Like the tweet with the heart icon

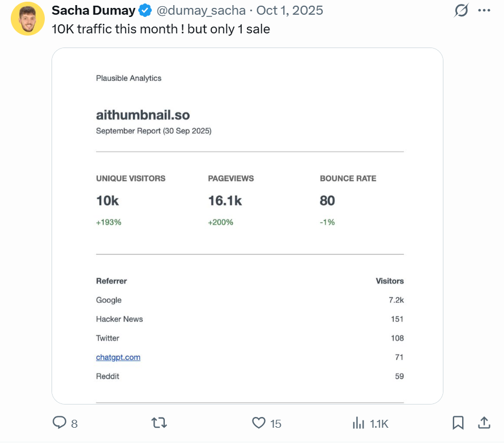(258, 423)
